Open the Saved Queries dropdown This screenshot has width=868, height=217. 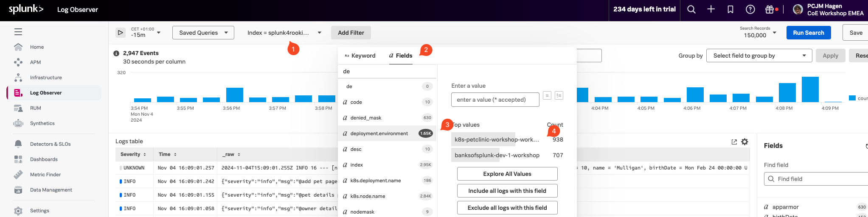(203, 33)
